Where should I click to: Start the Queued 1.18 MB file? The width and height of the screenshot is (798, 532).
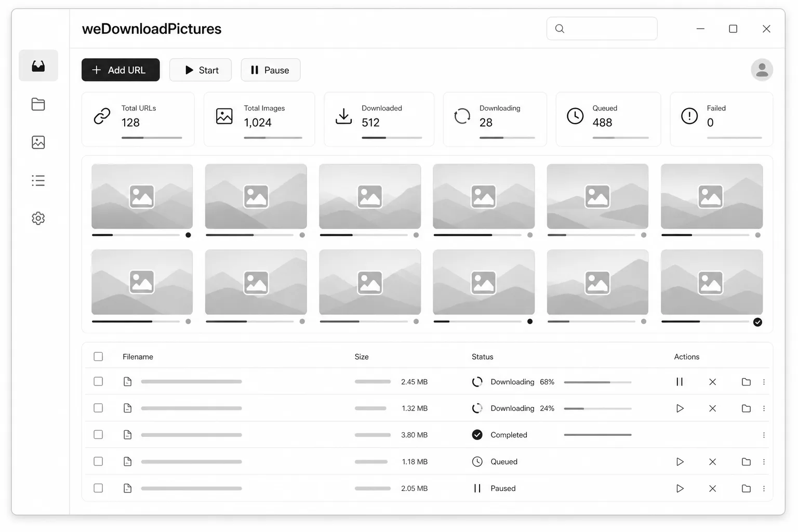coord(680,462)
